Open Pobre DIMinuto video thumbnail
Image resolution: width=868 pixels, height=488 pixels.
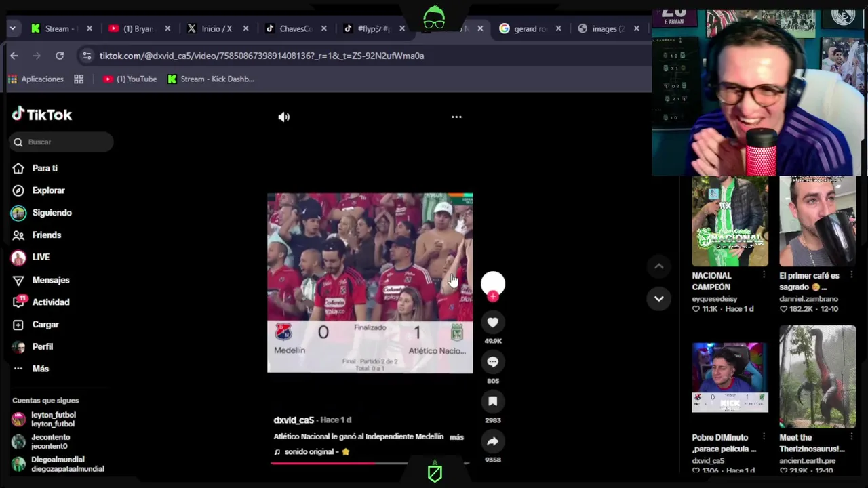(x=730, y=378)
